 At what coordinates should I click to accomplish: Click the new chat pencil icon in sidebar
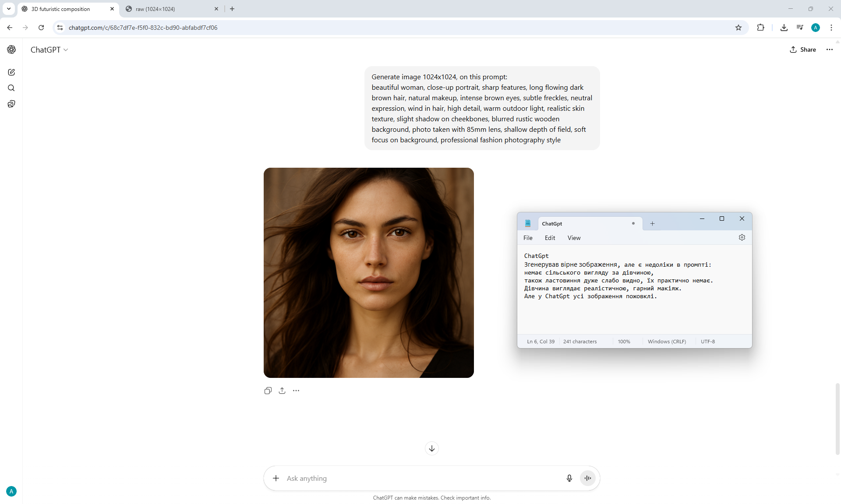click(x=11, y=72)
